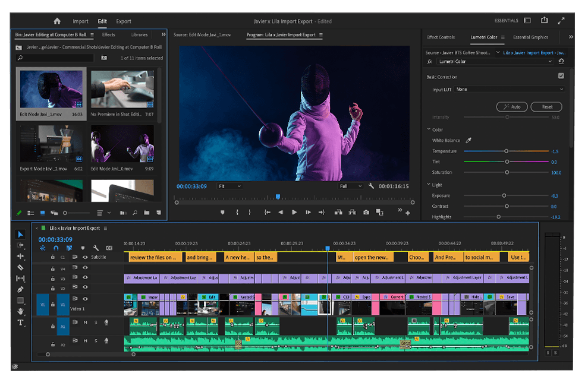This screenshot has width=588, height=383.
Task: Hide the V3 track with eye icon
Action: click(x=85, y=278)
